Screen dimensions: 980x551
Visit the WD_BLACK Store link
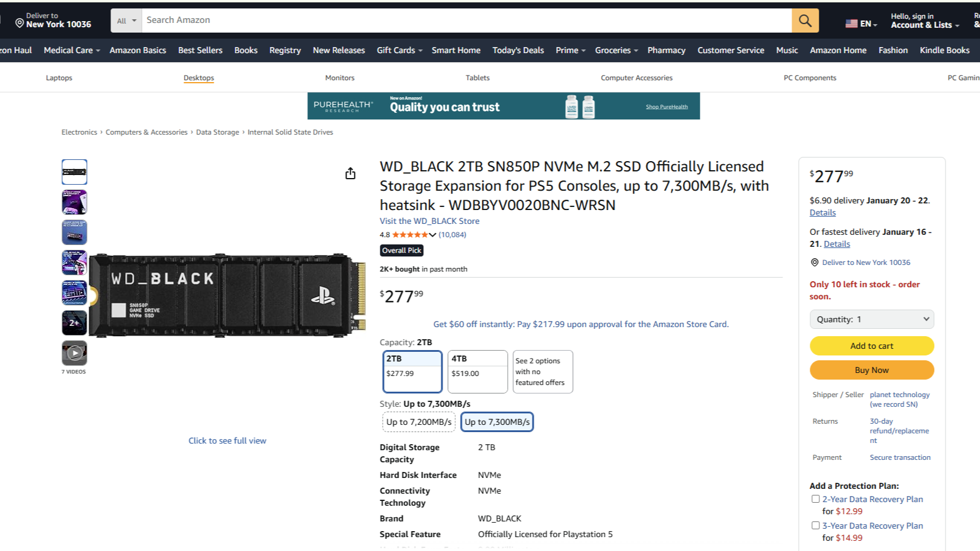coord(429,221)
